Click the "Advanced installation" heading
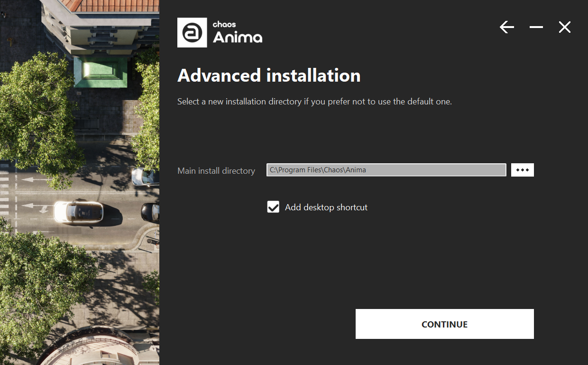The height and width of the screenshot is (365, 588). pyautogui.click(x=269, y=75)
